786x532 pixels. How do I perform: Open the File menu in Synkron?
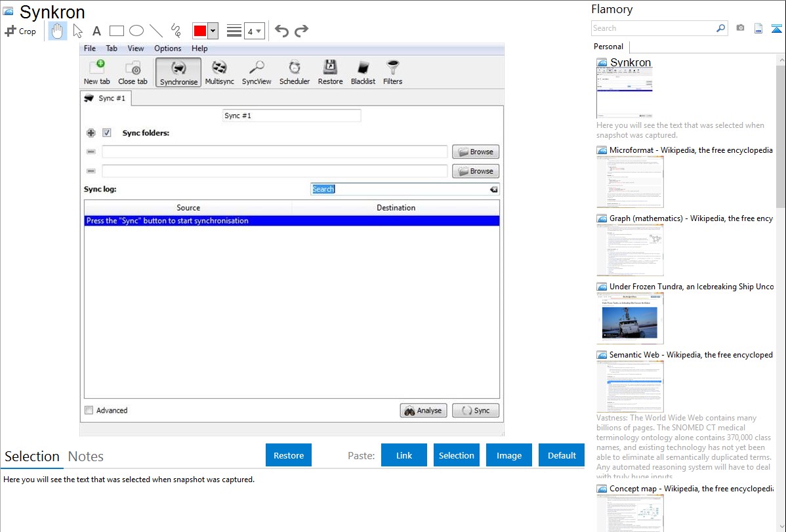[x=90, y=49]
